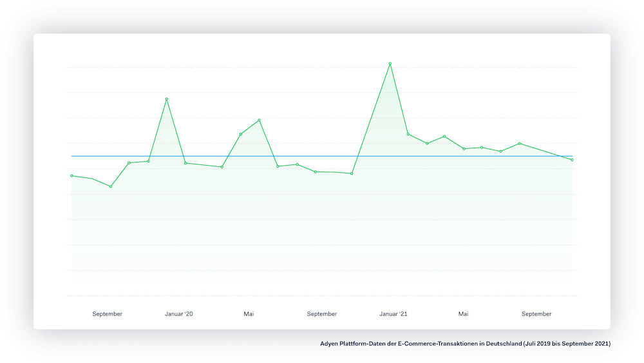Click the second 'Mai' axis label

(463, 313)
